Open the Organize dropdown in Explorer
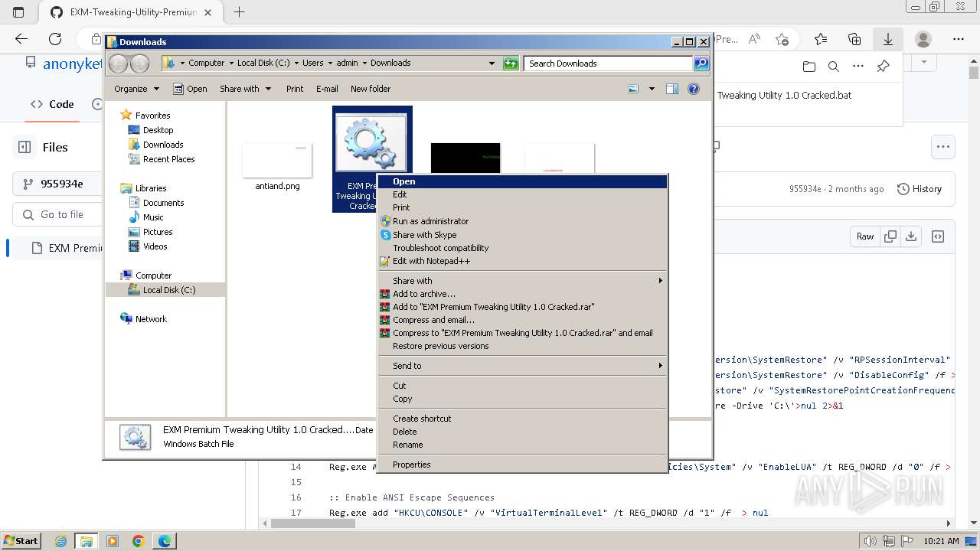This screenshot has height=551, width=980. point(136,89)
